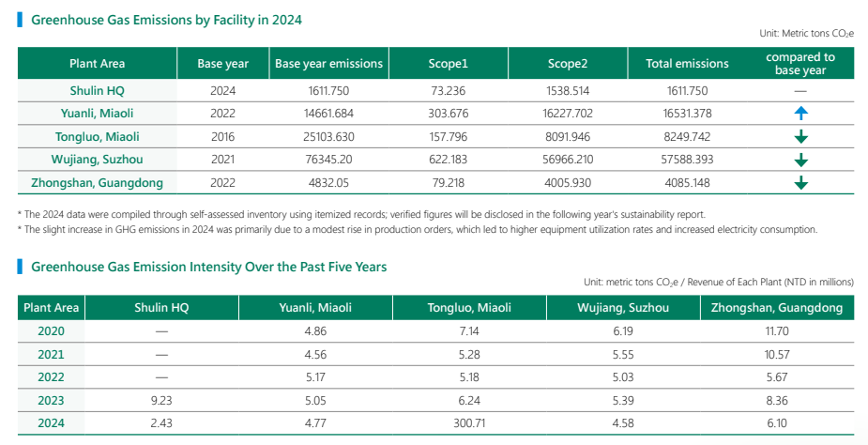Screen dimensions: 868x445
Task: Click the blue up arrow for Yuanli, Miaoli
Action: point(800,114)
